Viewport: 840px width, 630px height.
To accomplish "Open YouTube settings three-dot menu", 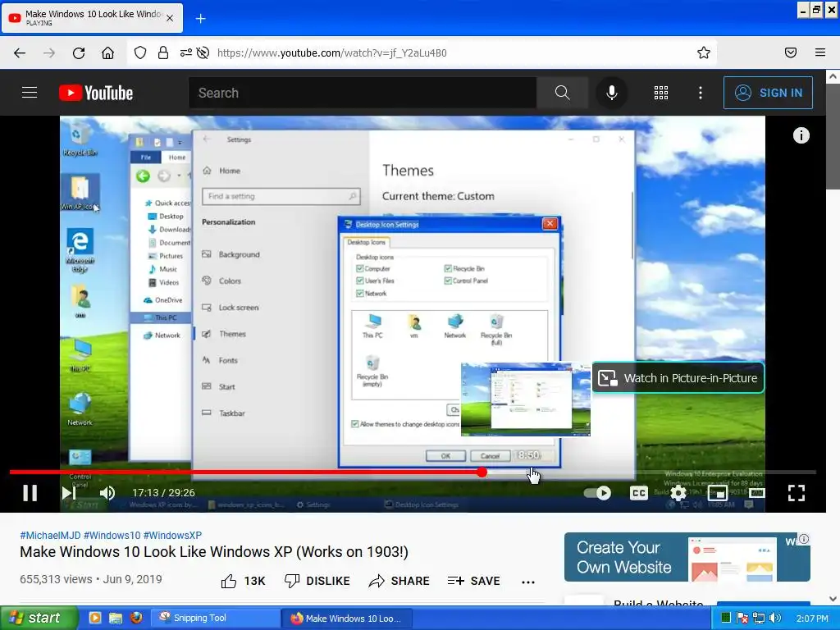I will (x=701, y=93).
